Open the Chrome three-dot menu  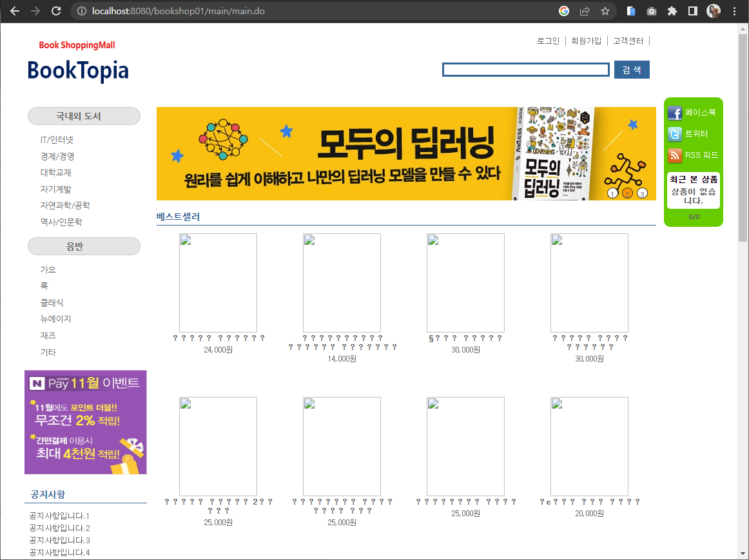point(735,11)
